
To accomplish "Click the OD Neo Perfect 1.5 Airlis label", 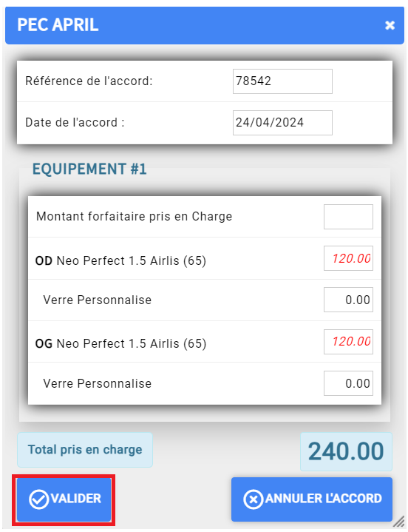I will coord(120,261).
